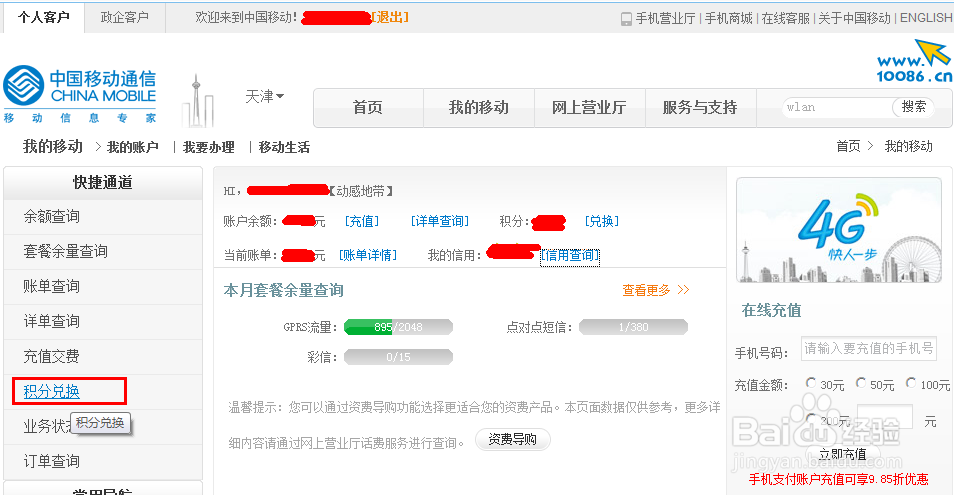Screen dimensions: 954x495
Task: Select 详单查询 in quick channel
Action: click(103, 322)
